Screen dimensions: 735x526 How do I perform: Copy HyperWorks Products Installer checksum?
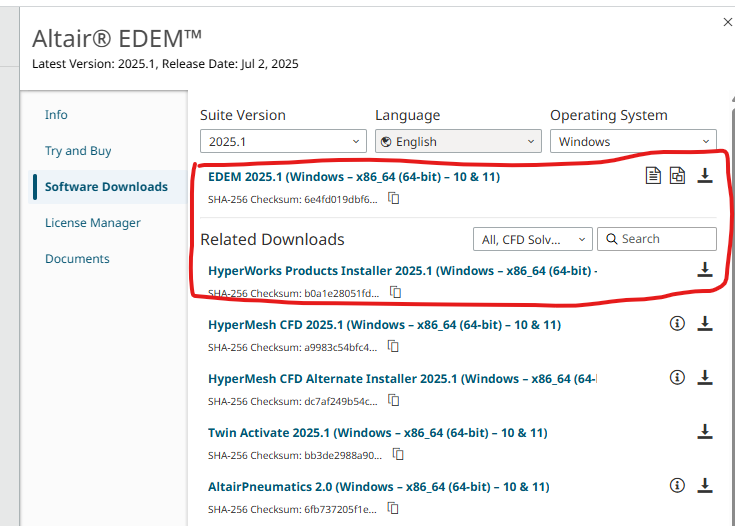(x=396, y=292)
